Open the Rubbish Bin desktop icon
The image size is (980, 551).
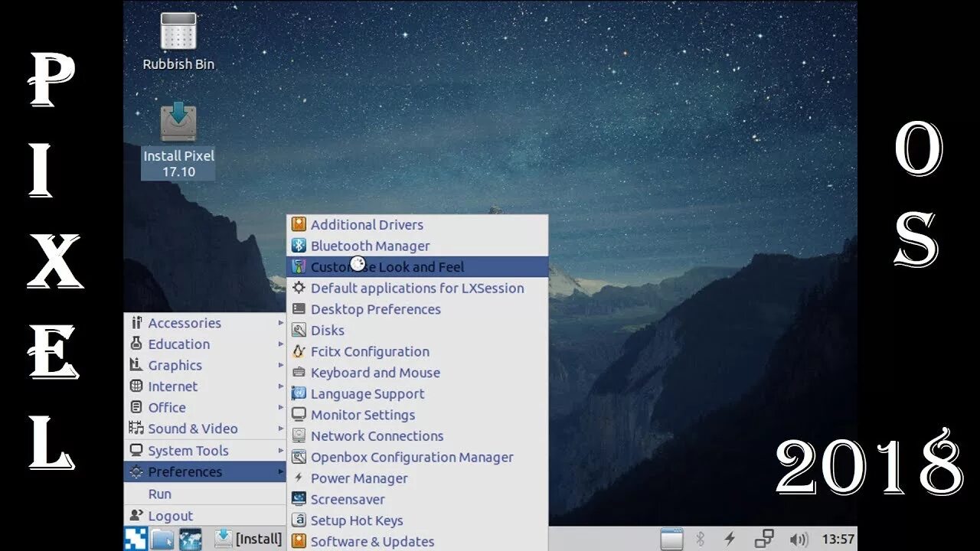[178, 42]
